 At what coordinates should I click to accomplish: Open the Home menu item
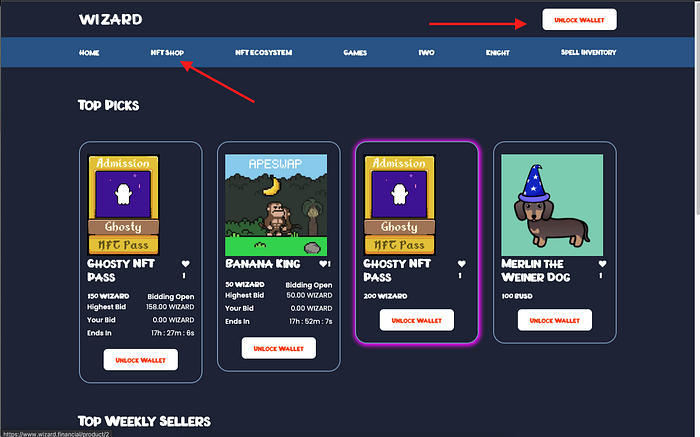coord(89,53)
